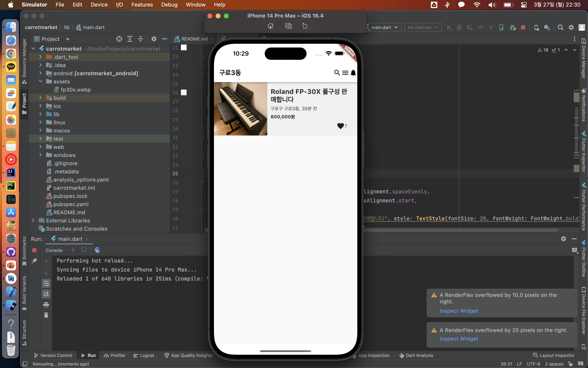588x368 pixels.
Task: Switch to the README.md editor tab
Action: pos(194,39)
